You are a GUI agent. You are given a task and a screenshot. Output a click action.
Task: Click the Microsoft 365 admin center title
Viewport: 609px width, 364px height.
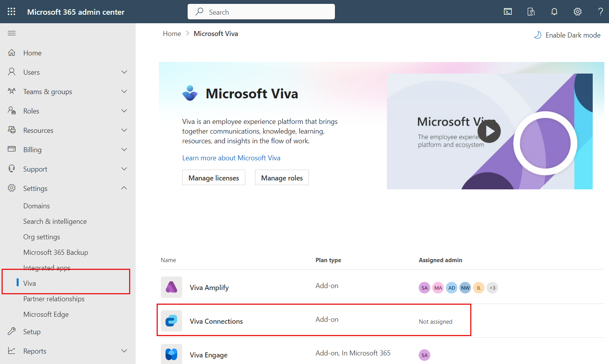(76, 12)
